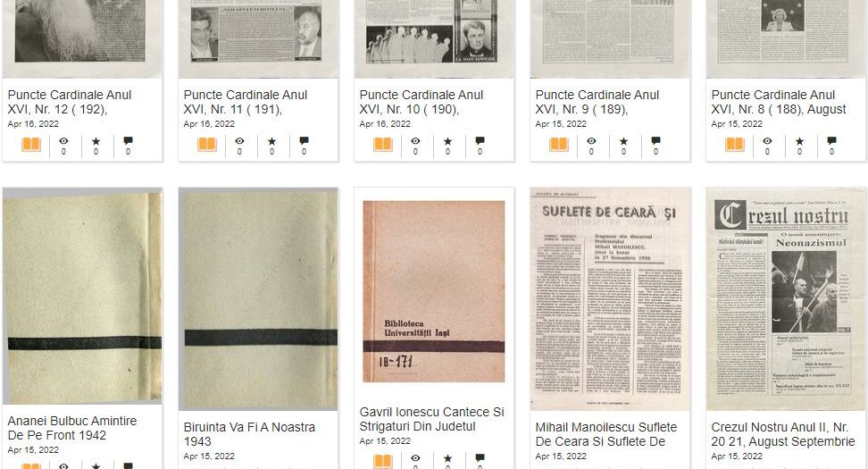Image resolution: width=868 pixels, height=469 pixels.
Task: Click the star icon under Gavril Ionescu Cantece
Action: coord(447,458)
